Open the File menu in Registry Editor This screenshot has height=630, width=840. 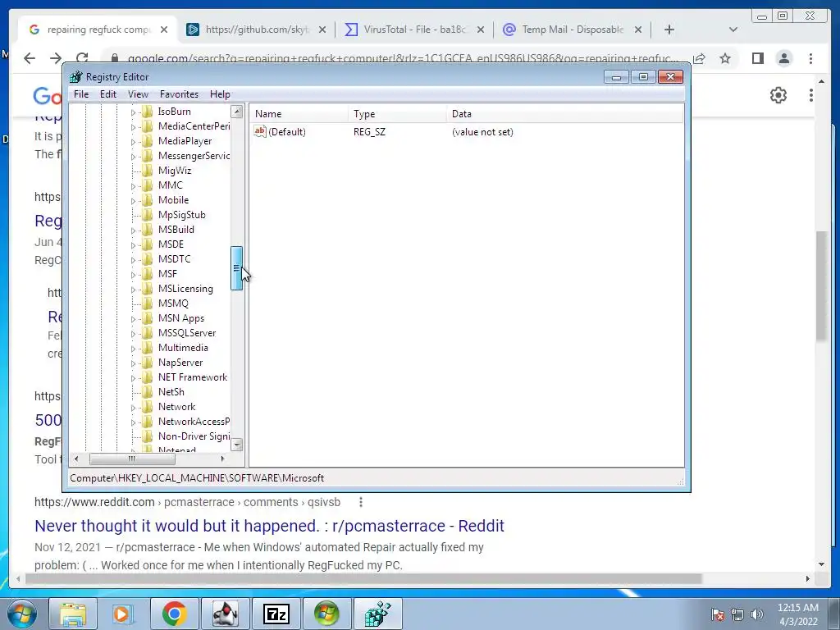click(81, 94)
